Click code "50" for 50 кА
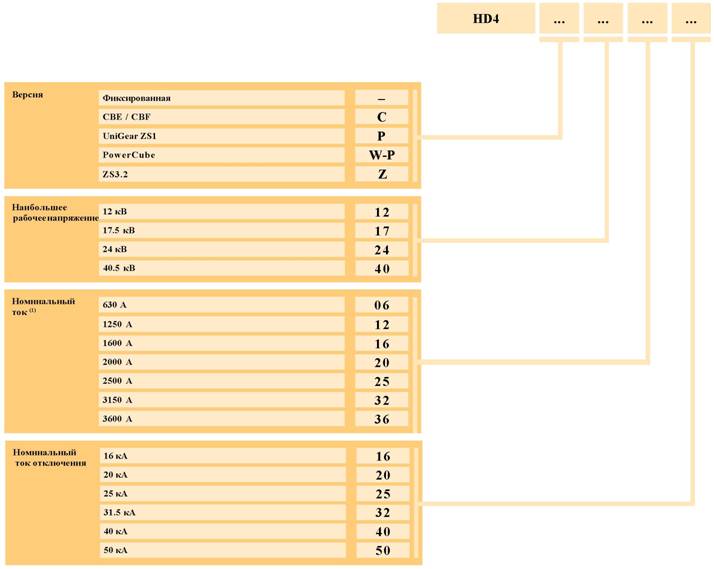This screenshot has width=714, height=569. [381, 551]
